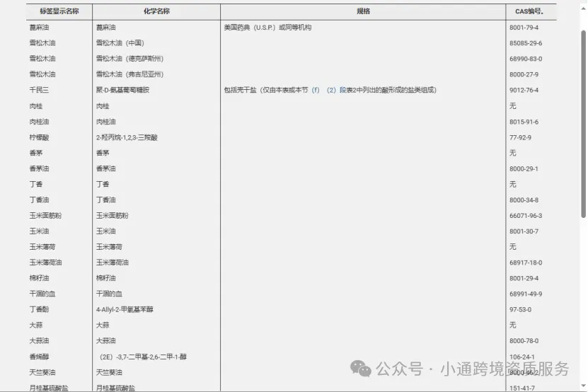
Task: Click 玉米面筋粉 in the label name column
Action: [x=45, y=216]
